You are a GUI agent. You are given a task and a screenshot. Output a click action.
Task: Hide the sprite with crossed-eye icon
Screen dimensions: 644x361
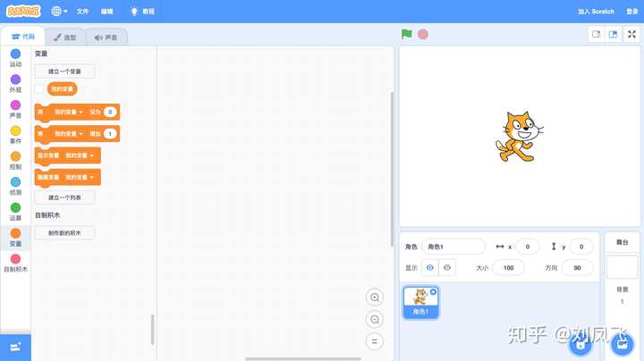click(447, 267)
